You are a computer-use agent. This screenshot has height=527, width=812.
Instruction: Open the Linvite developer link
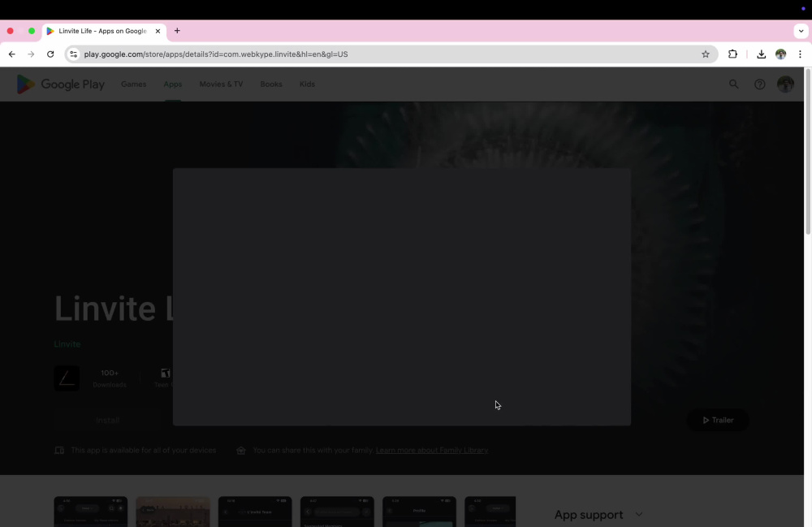coord(67,343)
